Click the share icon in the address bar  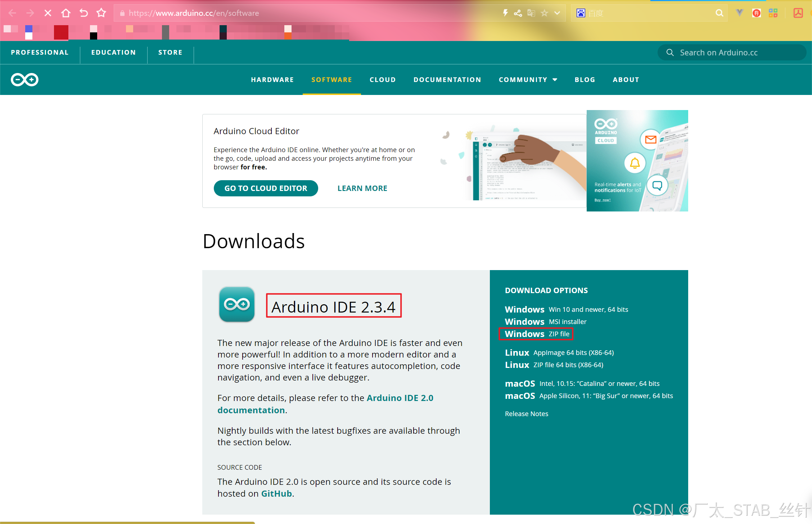518,13
